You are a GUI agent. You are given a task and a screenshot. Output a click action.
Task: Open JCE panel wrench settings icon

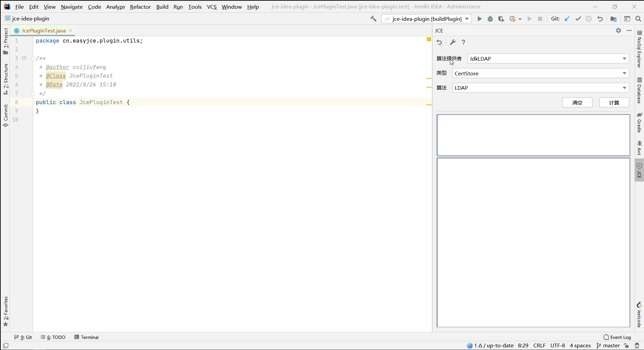tap(453, 42)
